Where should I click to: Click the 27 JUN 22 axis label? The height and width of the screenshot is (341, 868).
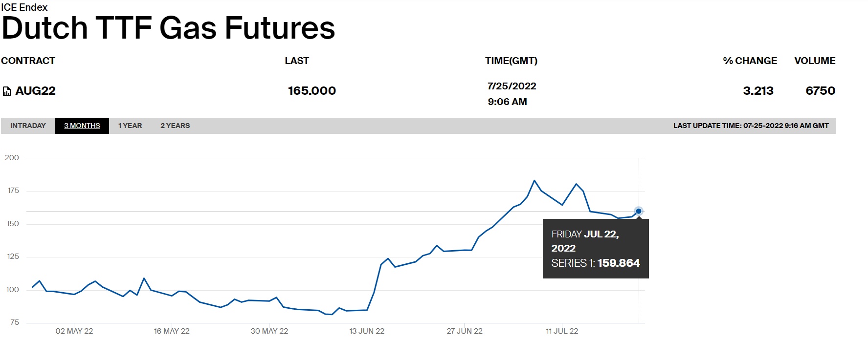[465, 331]
